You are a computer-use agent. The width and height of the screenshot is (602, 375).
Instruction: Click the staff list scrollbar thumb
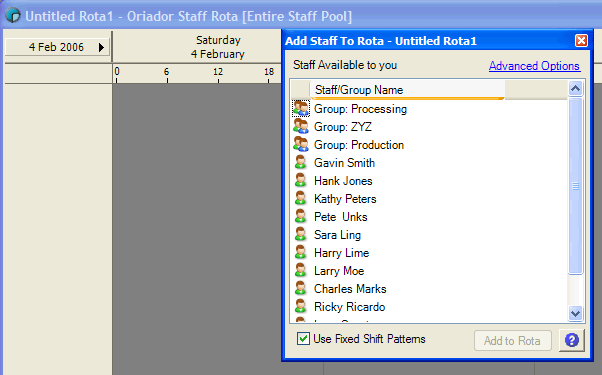(575, 186)
